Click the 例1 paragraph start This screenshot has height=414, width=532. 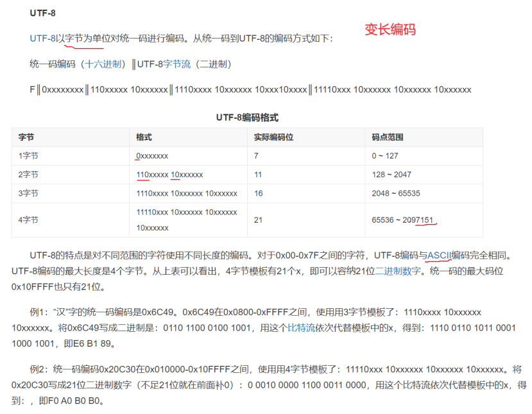click(x=37, y=312)
